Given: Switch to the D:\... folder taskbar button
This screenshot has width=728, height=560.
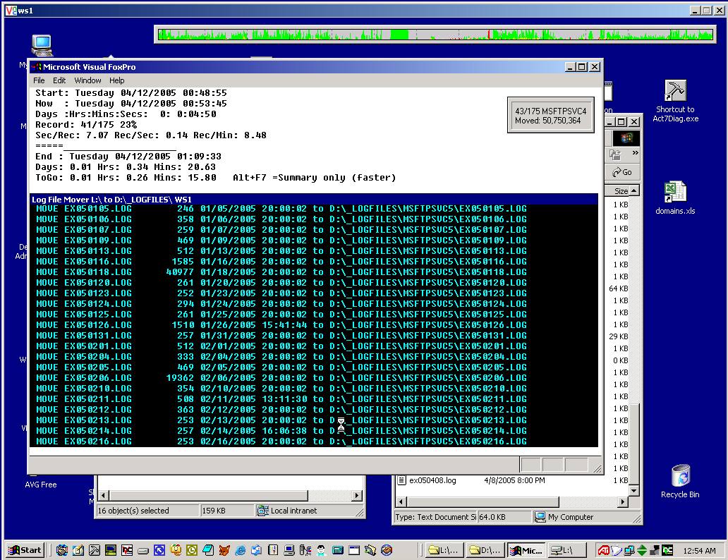Looking at the screenshot, I should 485,550.
